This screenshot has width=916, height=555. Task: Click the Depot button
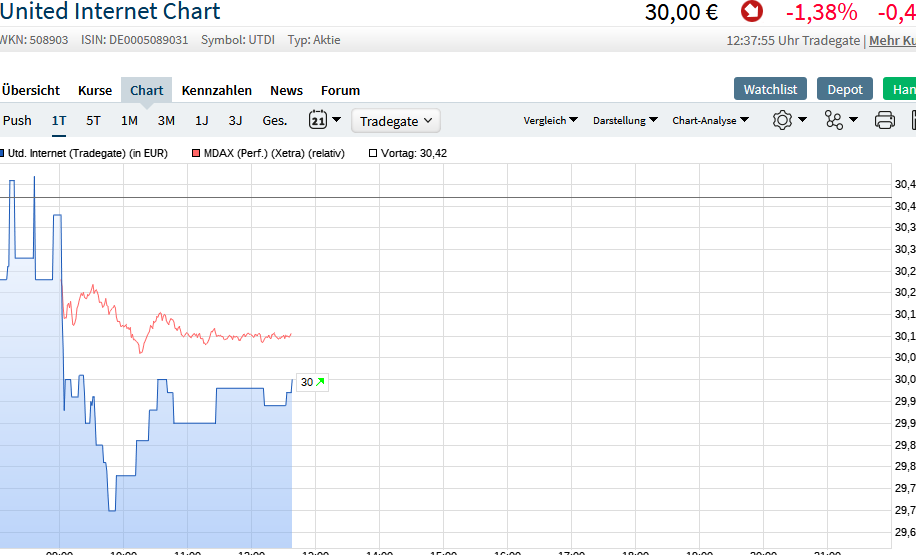click(x=844, y=89)
